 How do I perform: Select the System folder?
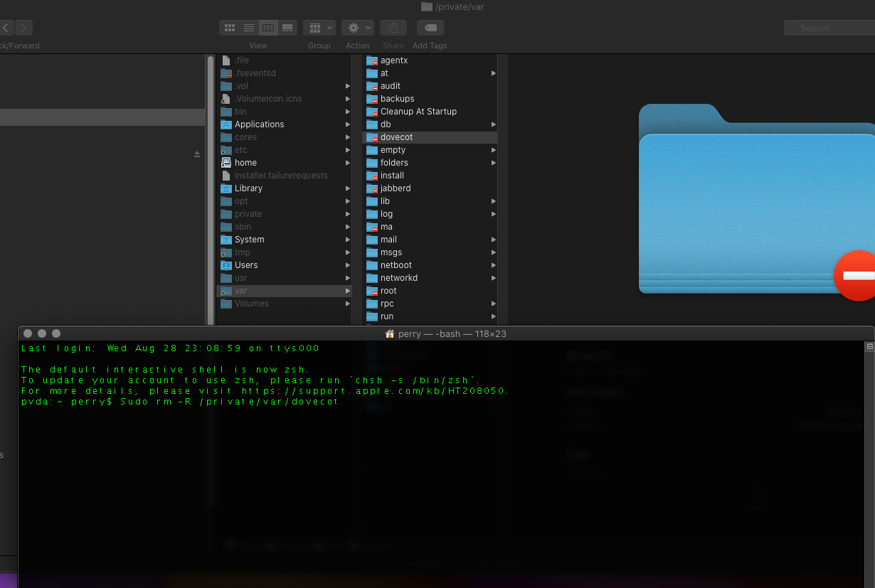(285, 240)
